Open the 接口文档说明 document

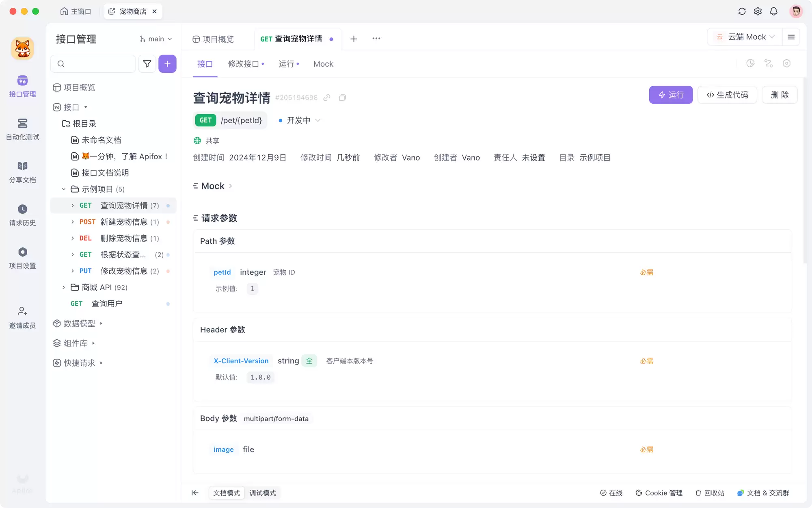coord(100,173)
